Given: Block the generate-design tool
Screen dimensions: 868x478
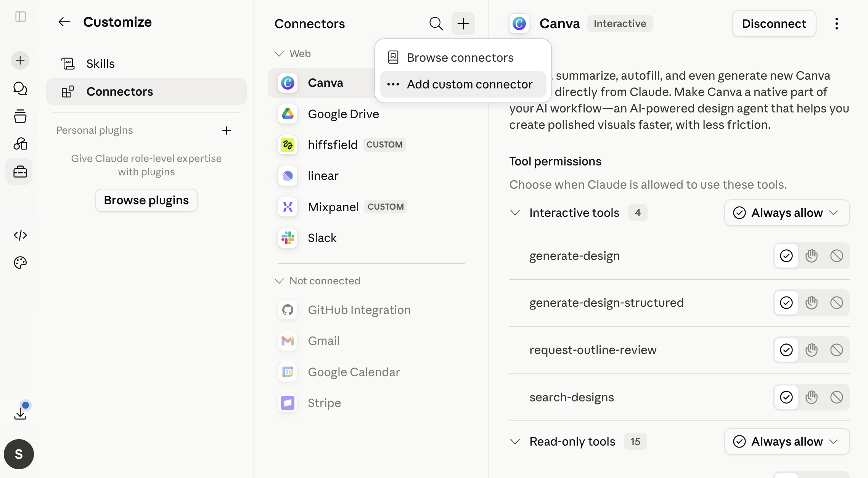Looking at the screenshot, I should coord(836,256).
